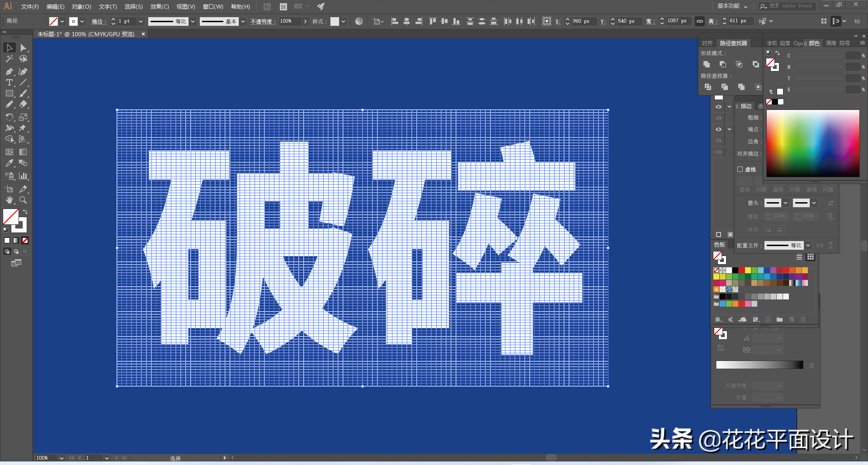Click Divide in Pathfinder panel
The image size is (868, 465).
(x=708, y=87)
